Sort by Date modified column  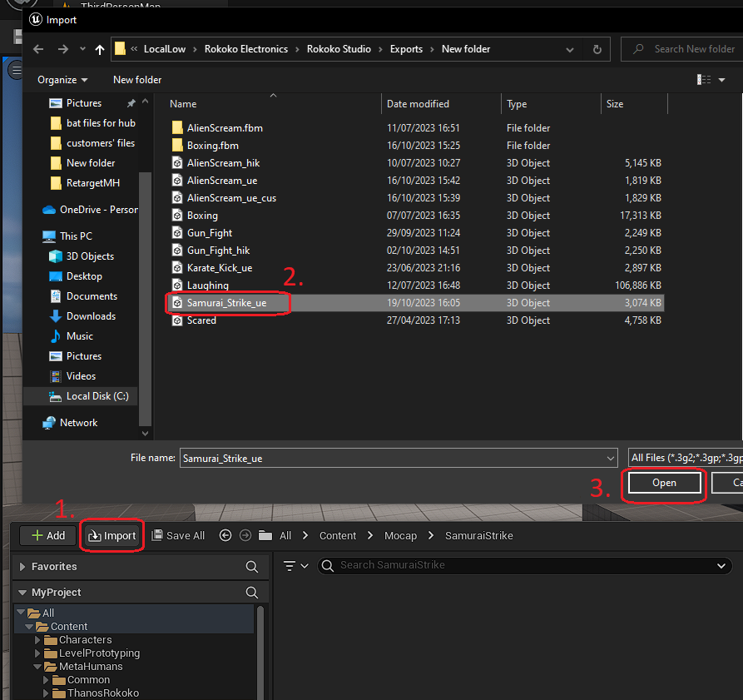418,104
